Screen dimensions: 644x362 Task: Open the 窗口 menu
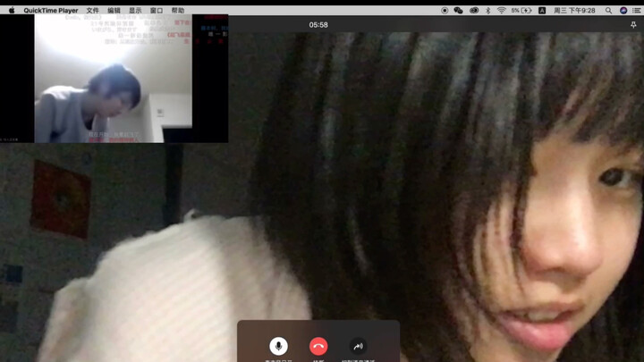[x=157, y=10]
